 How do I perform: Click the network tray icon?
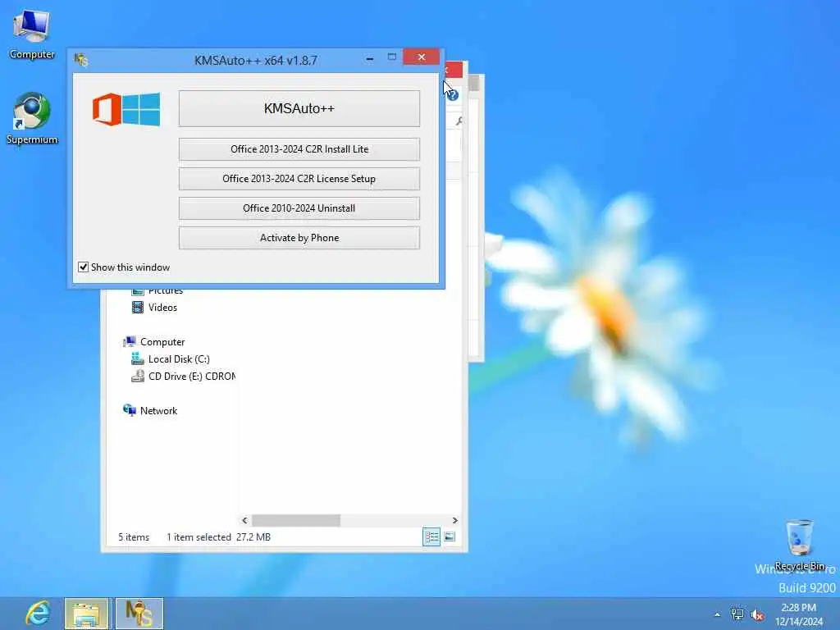tap(737, 614)
